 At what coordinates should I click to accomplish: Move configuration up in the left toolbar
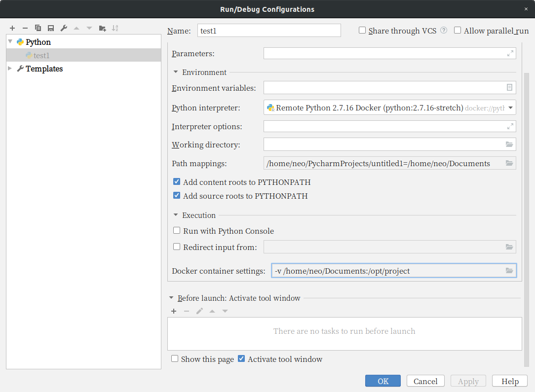(x=76, y=28)
